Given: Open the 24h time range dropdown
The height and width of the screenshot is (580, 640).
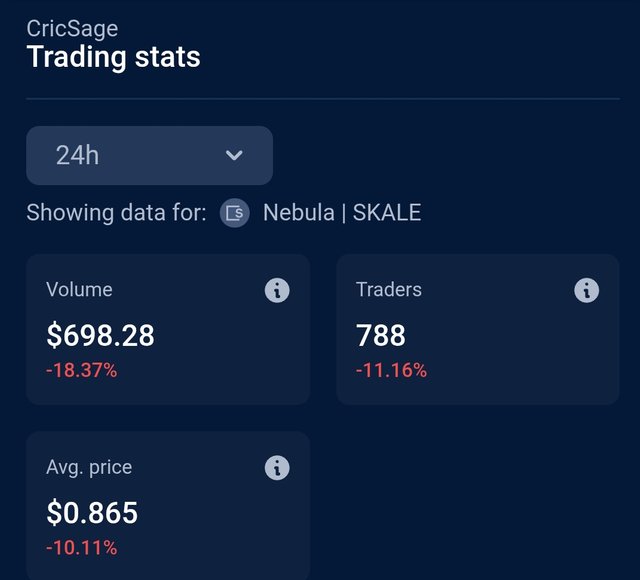Looking at the screenshot, I should click(149, 155).
